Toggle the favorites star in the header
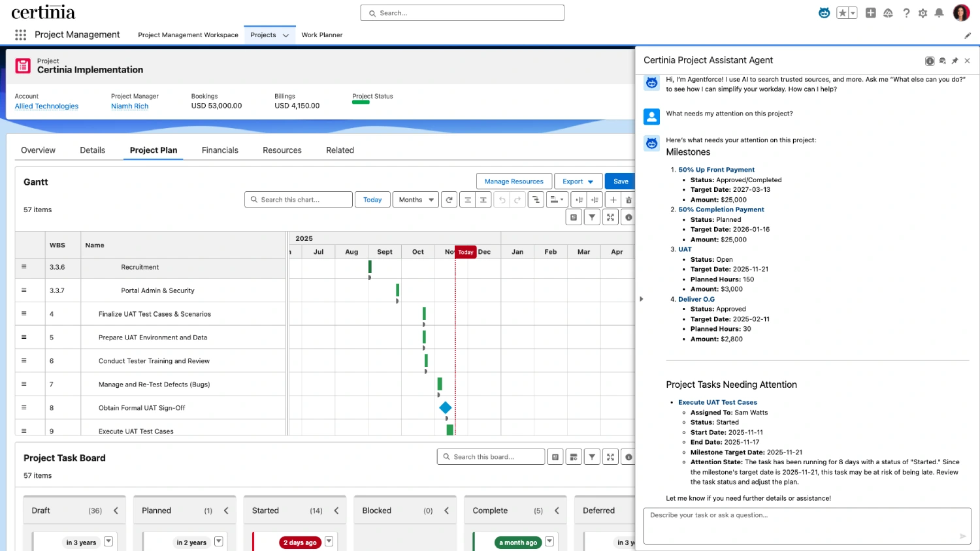Screen dimensions: 980x551 coord(841,12)
